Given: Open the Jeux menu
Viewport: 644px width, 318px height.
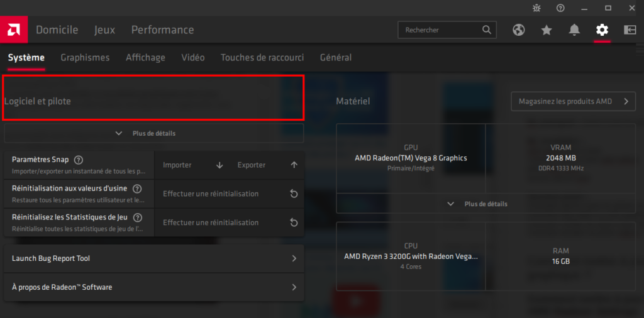Looking at the screenshot, I should tap(105, 30).
